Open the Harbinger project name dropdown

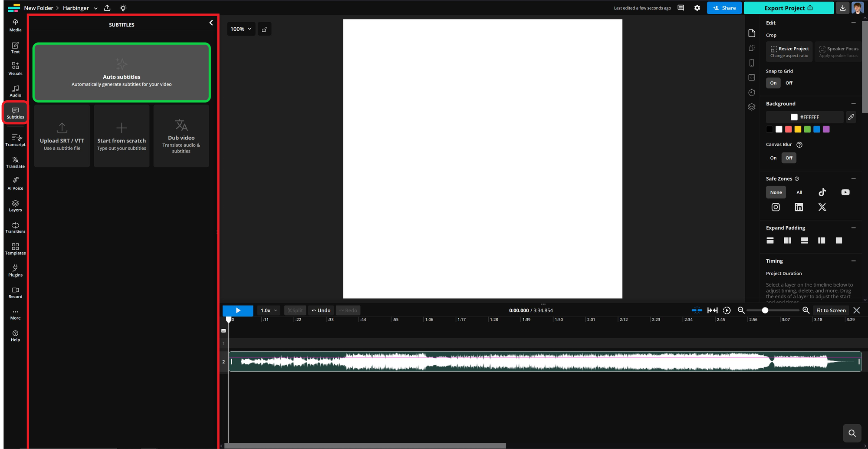click(x=95, y=8)
